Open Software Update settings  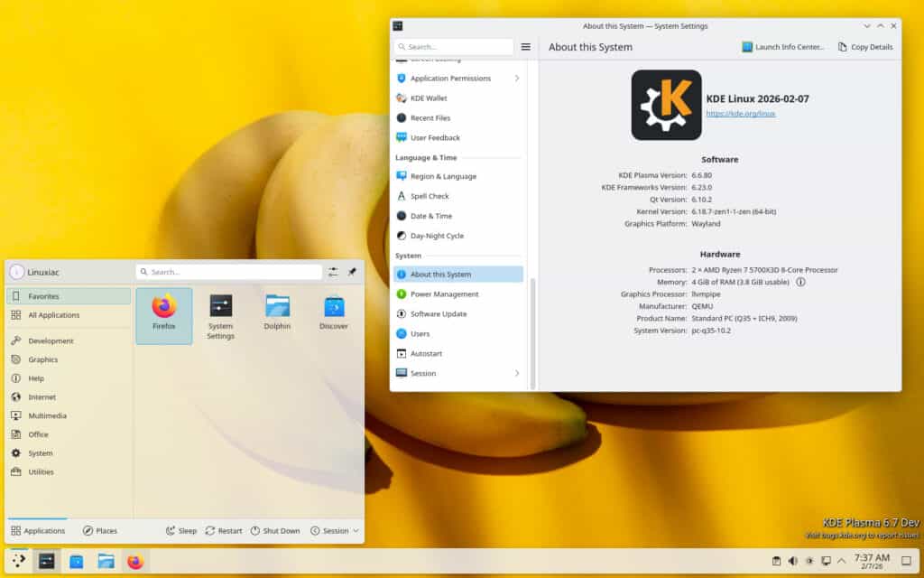(442, 313)
